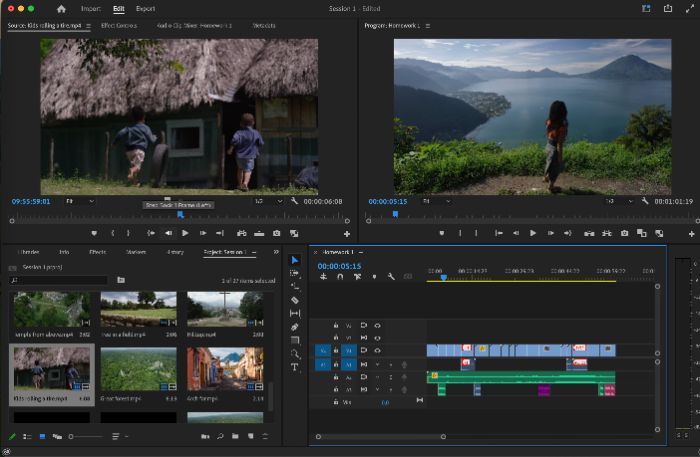The image size is (700, 457).
Task: Open Source monitor playback resolution dropdown
Action: (x=269, y=201)
